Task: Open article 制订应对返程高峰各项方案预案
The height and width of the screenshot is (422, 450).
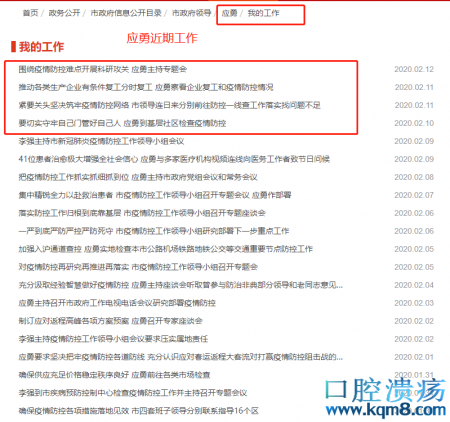Action: click(x=110, y=321)
